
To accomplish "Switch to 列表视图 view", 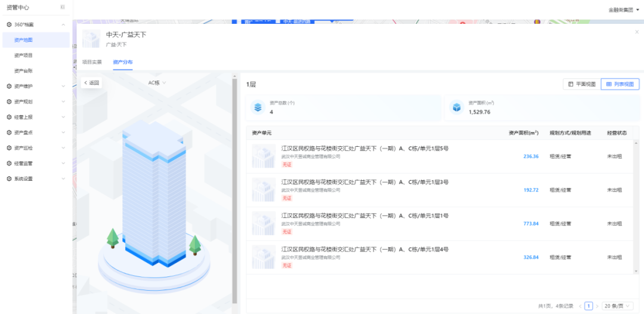I will 620,84.
